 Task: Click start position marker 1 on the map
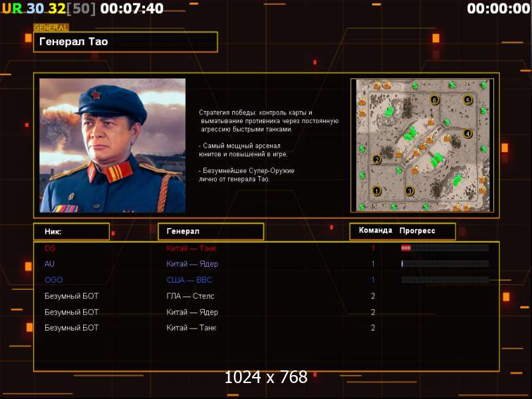376,191
